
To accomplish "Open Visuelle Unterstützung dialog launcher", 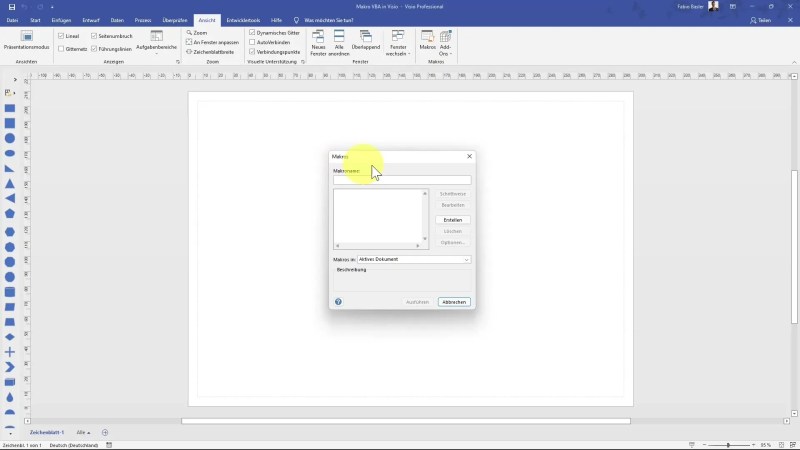I will click(303, 62).
